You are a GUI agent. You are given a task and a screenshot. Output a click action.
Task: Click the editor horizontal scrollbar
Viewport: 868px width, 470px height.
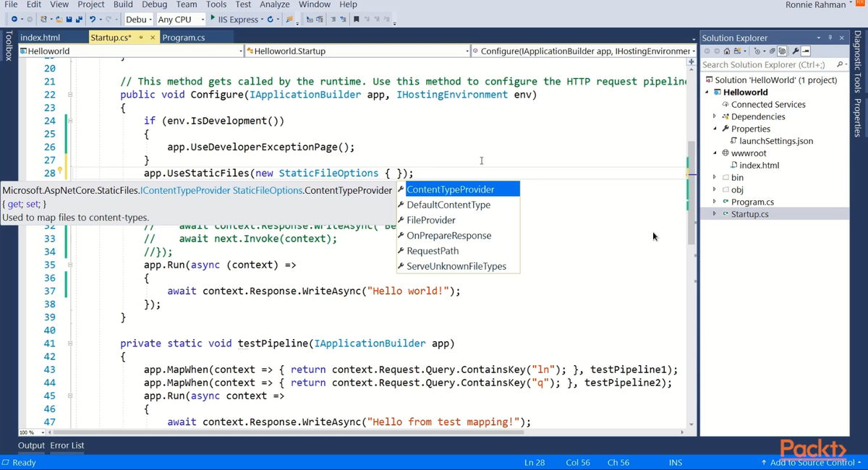[x=289, y=432]
